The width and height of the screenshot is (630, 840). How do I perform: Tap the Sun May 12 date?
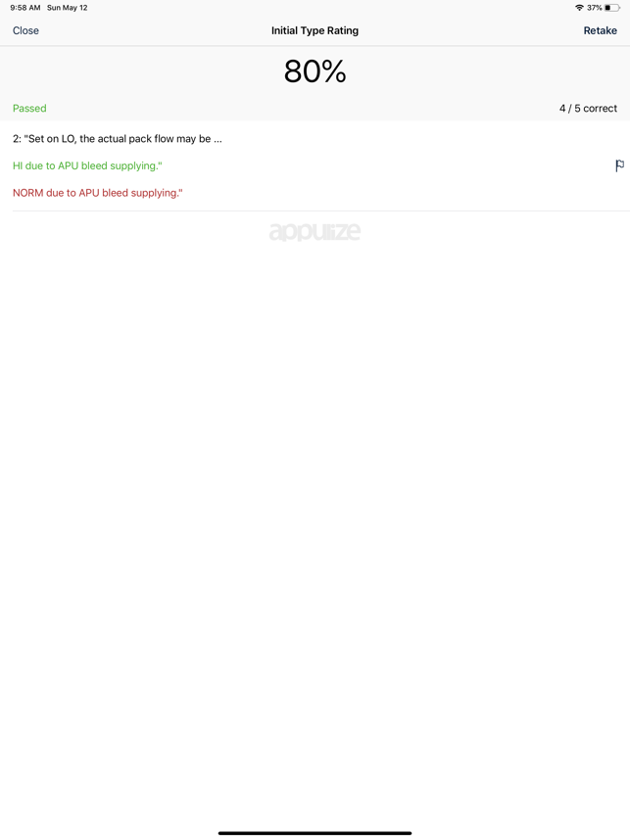coord(67,8)
